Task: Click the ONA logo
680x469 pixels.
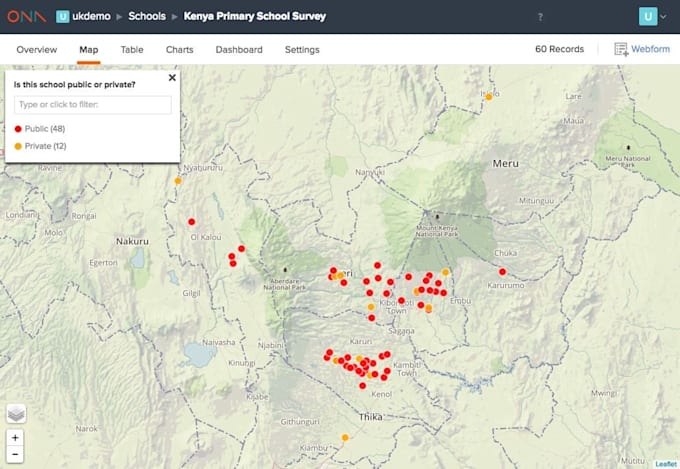Action: coord(25,16)
